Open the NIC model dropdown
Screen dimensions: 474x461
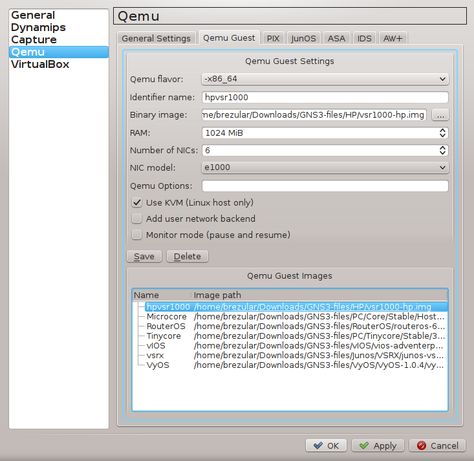point(325,167)
